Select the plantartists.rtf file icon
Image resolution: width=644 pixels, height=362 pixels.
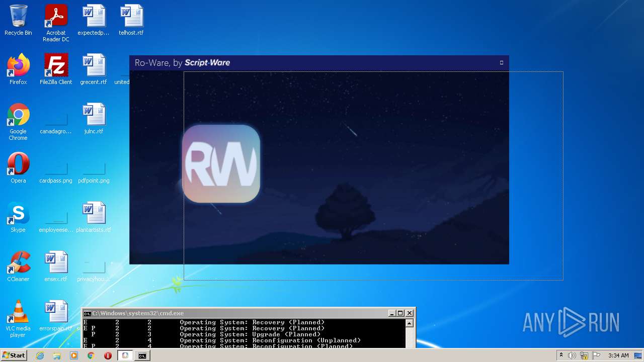tap(94, 217)
